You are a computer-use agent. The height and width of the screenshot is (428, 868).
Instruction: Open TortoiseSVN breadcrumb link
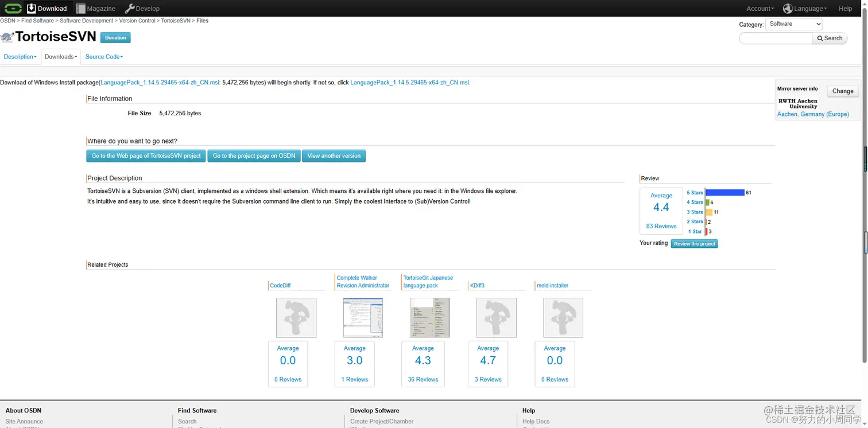click(176, 21)
